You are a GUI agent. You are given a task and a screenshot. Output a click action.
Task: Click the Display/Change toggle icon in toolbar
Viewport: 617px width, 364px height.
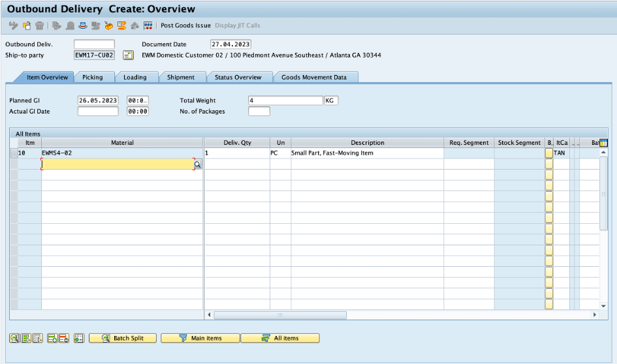tap(13, 25)
